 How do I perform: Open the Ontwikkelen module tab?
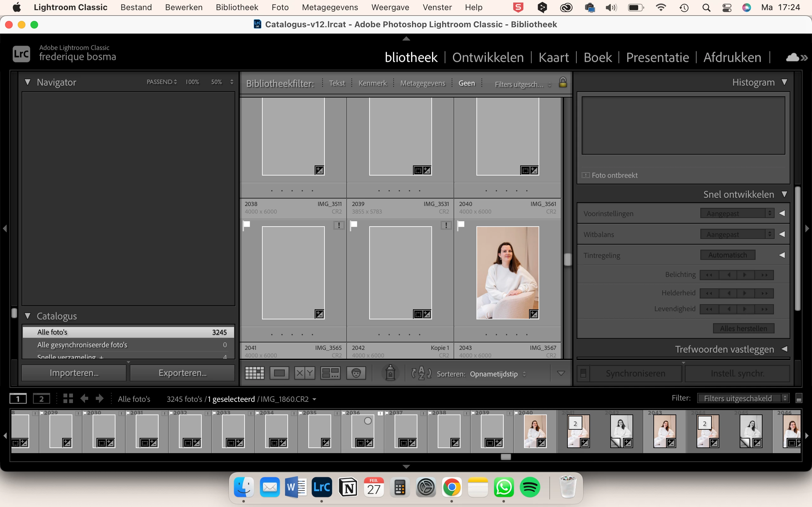[488, 57]
